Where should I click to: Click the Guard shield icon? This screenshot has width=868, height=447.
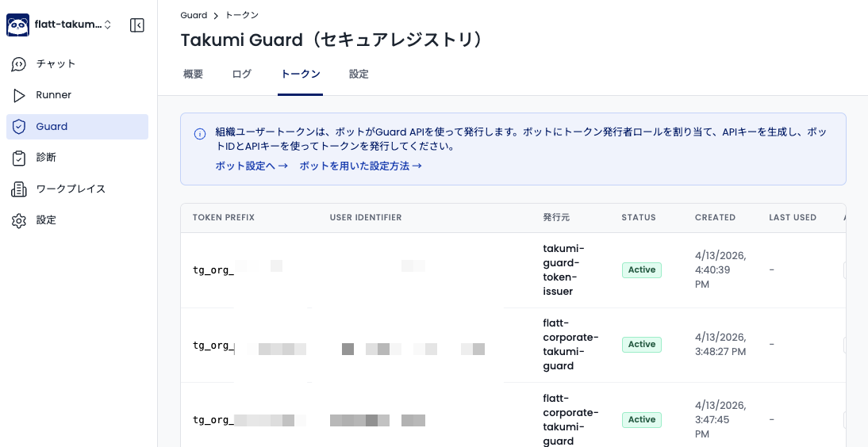pos(19,127)
